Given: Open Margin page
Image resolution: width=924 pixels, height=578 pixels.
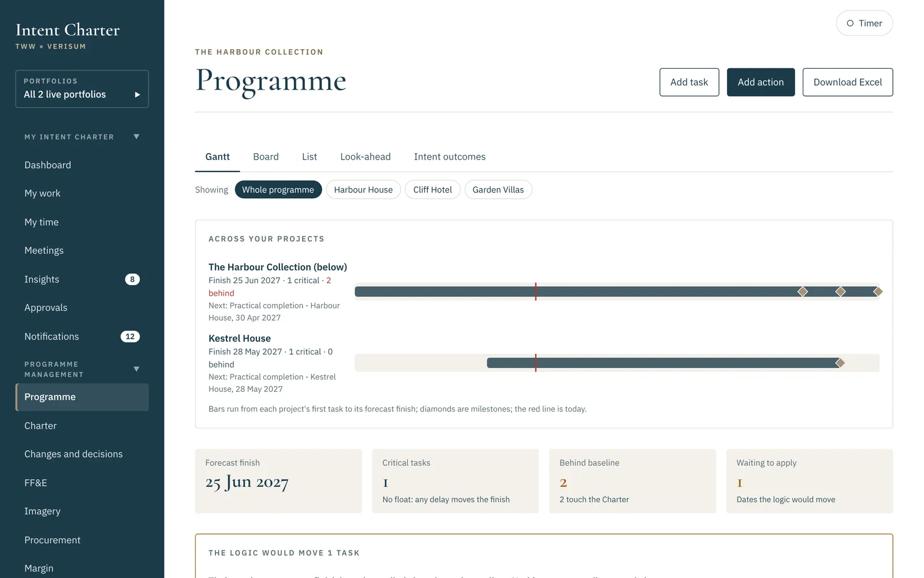Looking at the screenshot, I should 82,568.
